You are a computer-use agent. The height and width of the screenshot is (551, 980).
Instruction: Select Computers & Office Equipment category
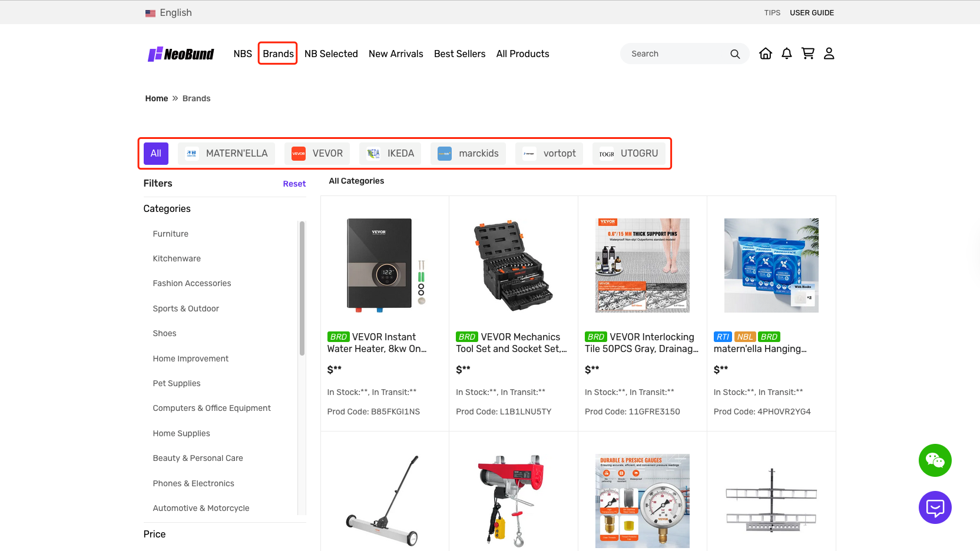[x=212, y=408]
